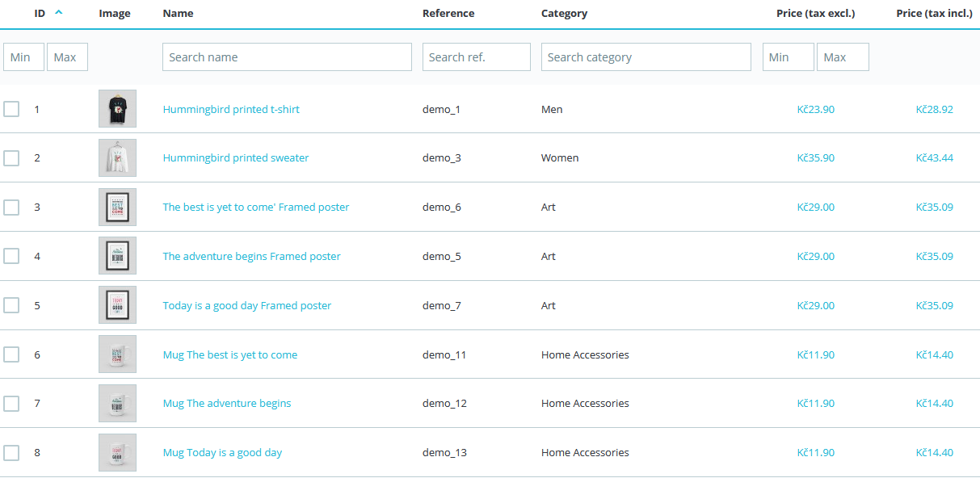Check the box for product ID 3
Viewport: 980px width, 478px height.
11,208
